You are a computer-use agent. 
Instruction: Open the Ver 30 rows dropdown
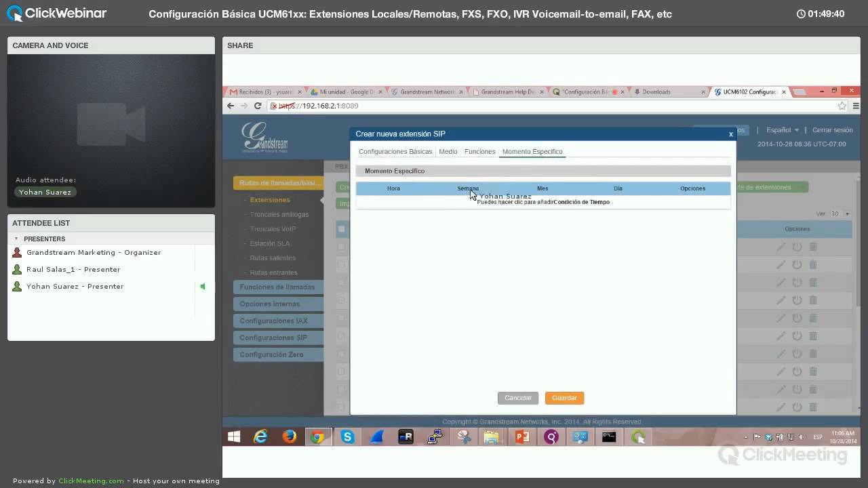click(840, 213)
